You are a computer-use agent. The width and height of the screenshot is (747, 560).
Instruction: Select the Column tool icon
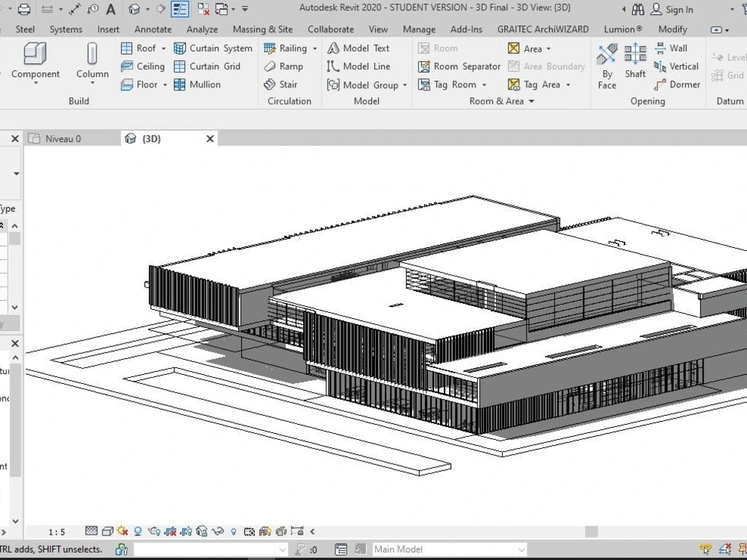pos(93,53)
